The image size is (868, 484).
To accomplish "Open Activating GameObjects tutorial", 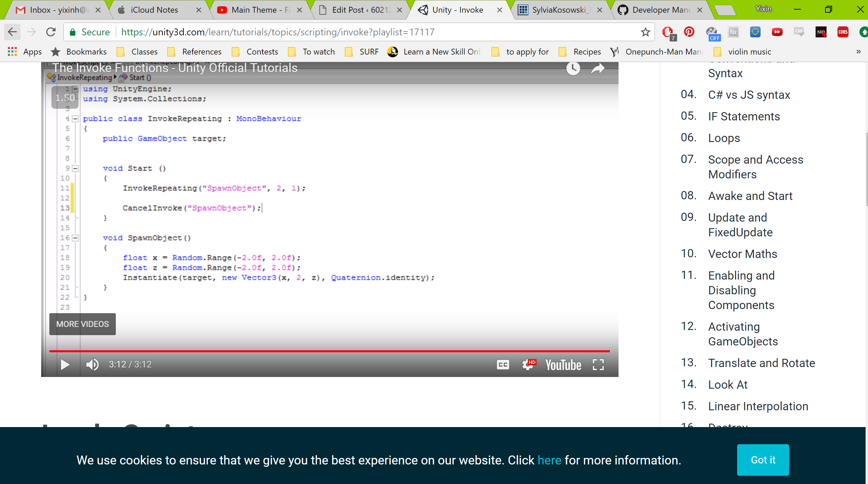I will 743,334.
